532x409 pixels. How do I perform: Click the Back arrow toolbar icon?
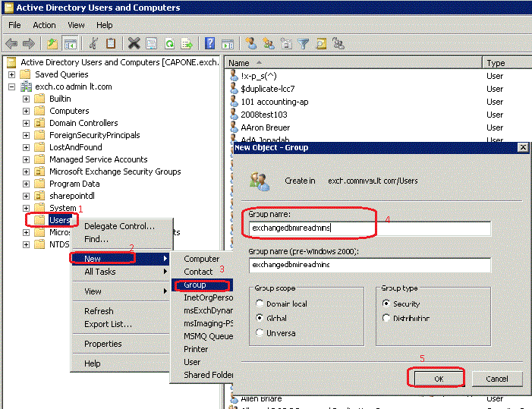click(x=11, y=44)
